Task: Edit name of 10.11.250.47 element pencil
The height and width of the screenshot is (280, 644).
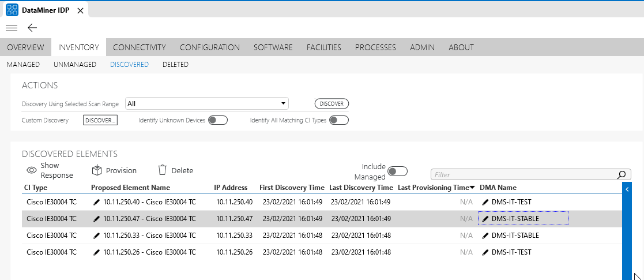Action: tap(96, 219)
